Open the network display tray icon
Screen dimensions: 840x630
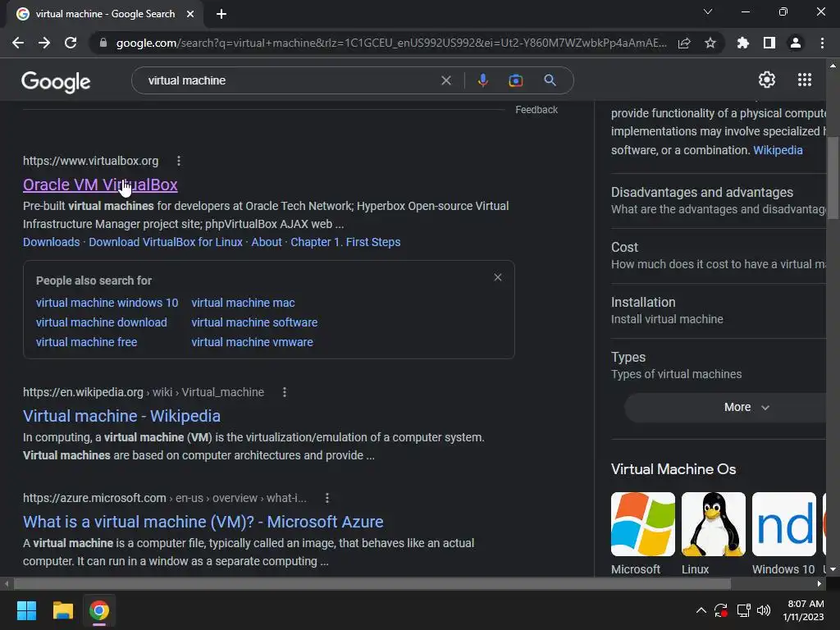click(743, 610)
